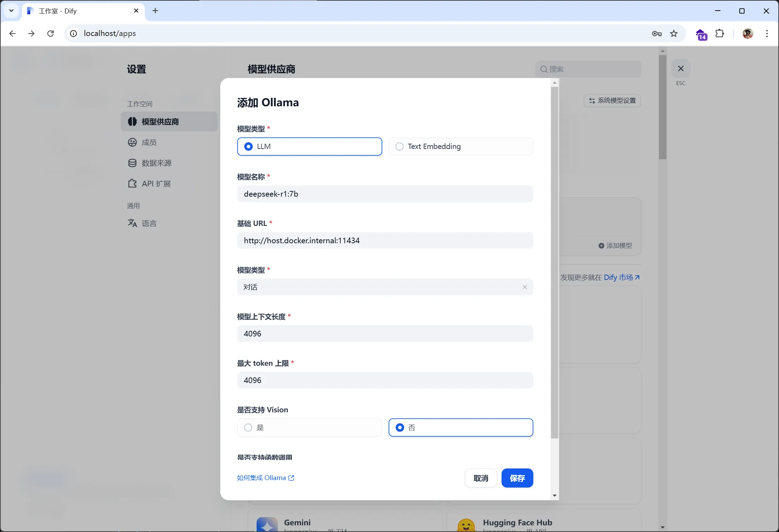Select the 工作室 - Dify tab
This screenshot has height=532, width=779.
pos(84,11)
